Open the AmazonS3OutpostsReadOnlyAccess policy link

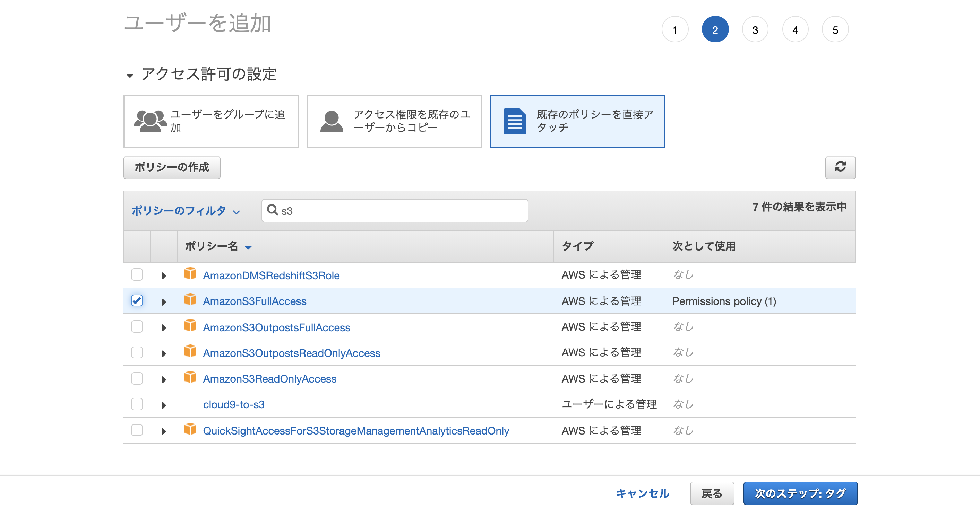tap(291, 353)
